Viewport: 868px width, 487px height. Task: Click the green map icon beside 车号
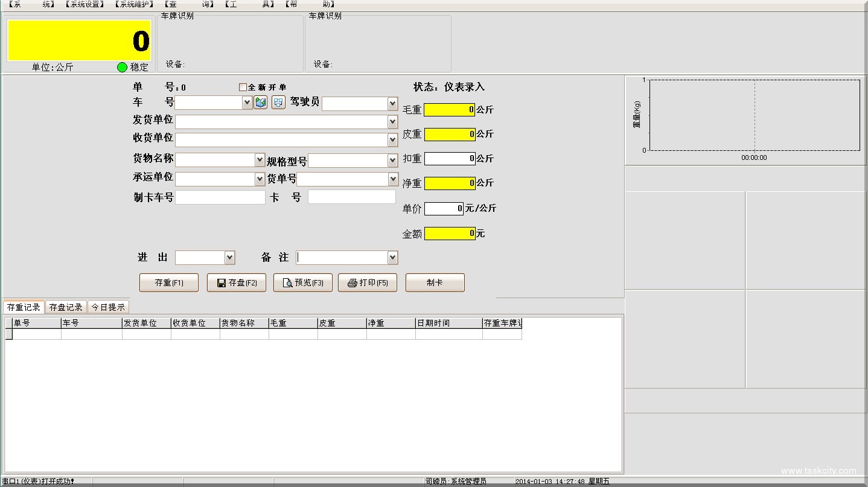pos(260,103)
